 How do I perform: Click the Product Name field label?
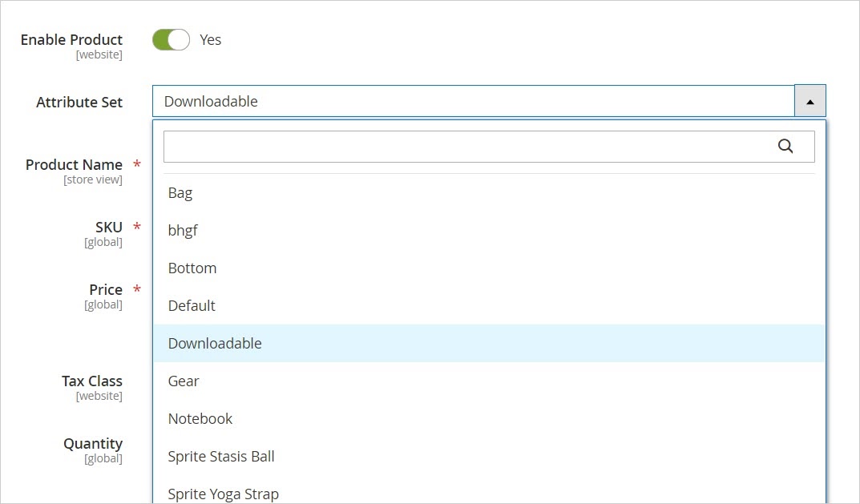[74, 165]
